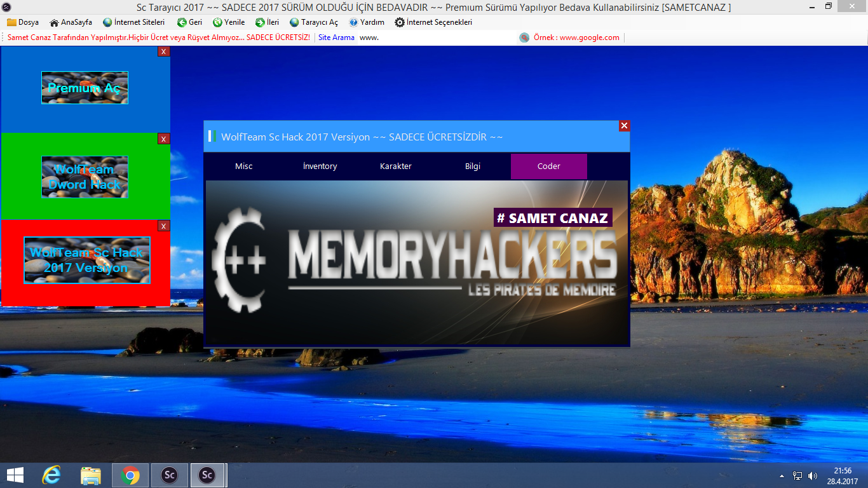This screenshot has height=488, width=868.
Task: Close the WolfTeam Sc Hack window
Action: click(624, 126)
